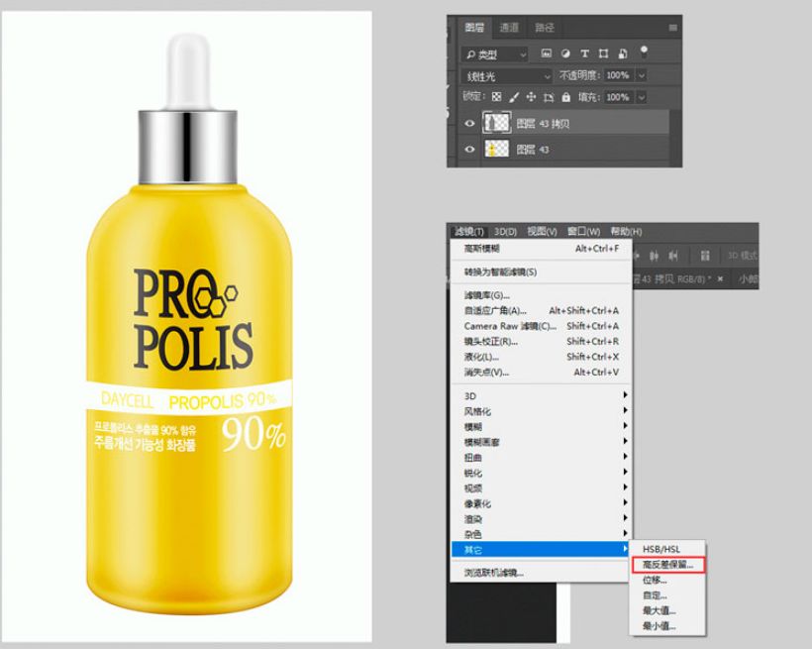Choose 最小值... minimum filter
Image resolution: width=812 pixels, height=649 pixels.
click(x=667, y=626)
